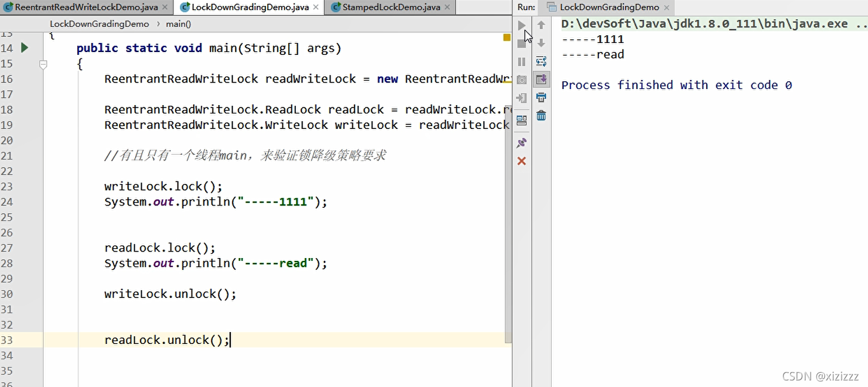Collapse the main method fold marker

tap(43, 64)
